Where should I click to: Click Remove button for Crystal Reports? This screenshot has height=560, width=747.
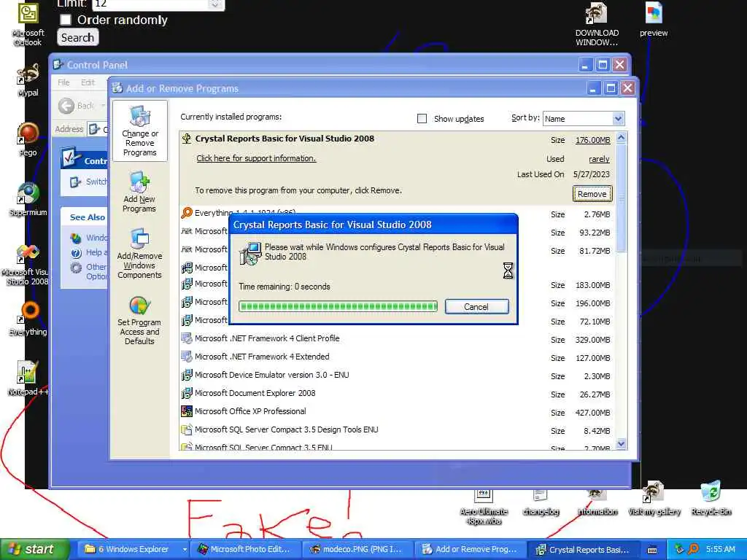(592, 194)
